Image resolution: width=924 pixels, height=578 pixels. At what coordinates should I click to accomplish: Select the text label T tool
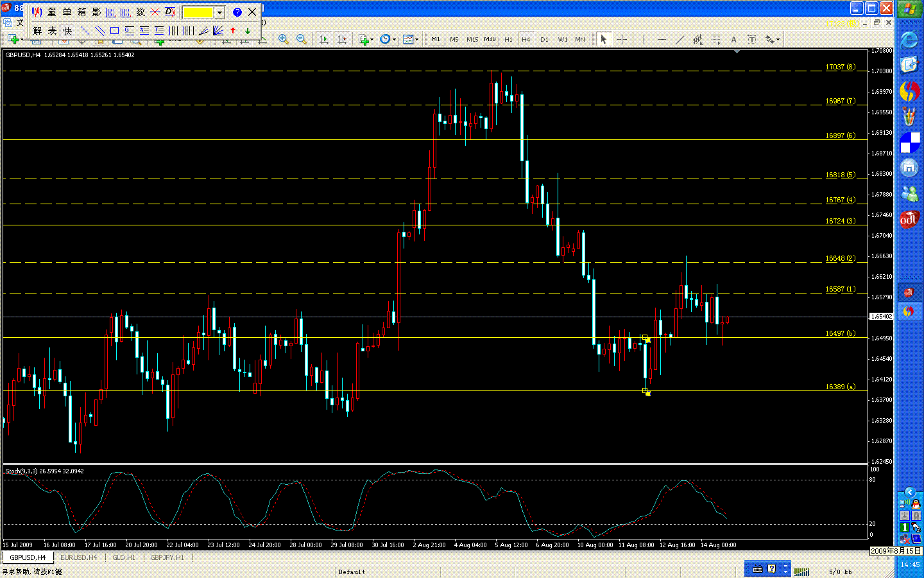(752, 39)
